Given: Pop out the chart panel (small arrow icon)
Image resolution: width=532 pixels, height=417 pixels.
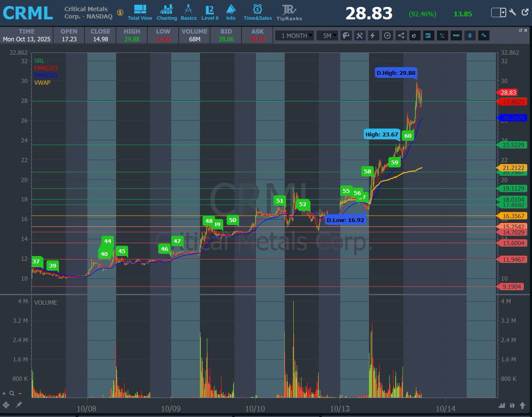Looking at the screenshot, I should point(521,30).
